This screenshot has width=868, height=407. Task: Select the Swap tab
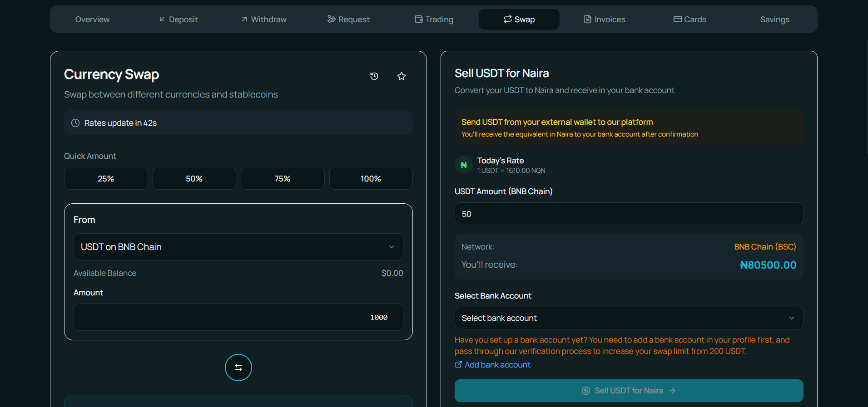[519, 20]
